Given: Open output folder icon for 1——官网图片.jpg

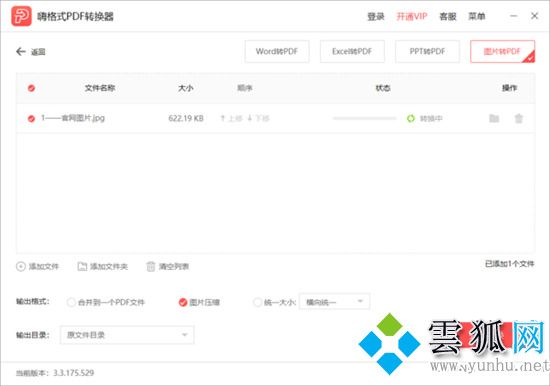Looking at the screenshot, I should 494,118.
